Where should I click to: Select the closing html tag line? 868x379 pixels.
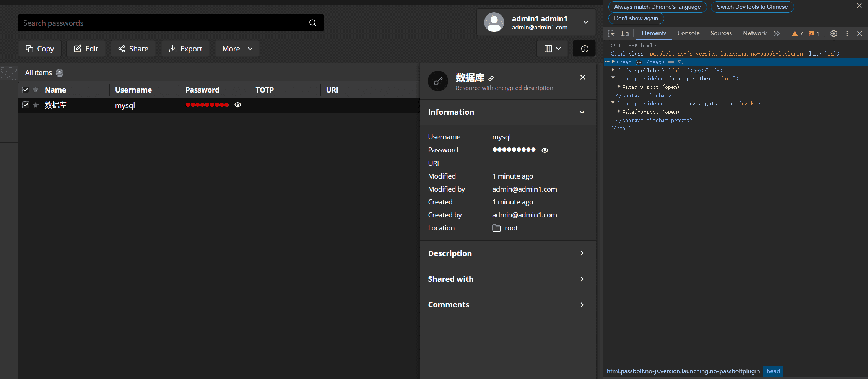[x=621, y=128]
